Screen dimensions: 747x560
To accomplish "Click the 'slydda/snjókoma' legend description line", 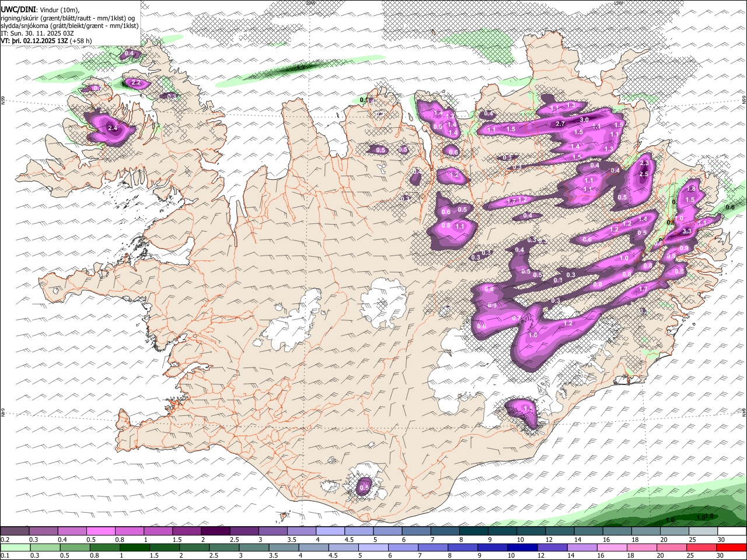I will (69, 26).
